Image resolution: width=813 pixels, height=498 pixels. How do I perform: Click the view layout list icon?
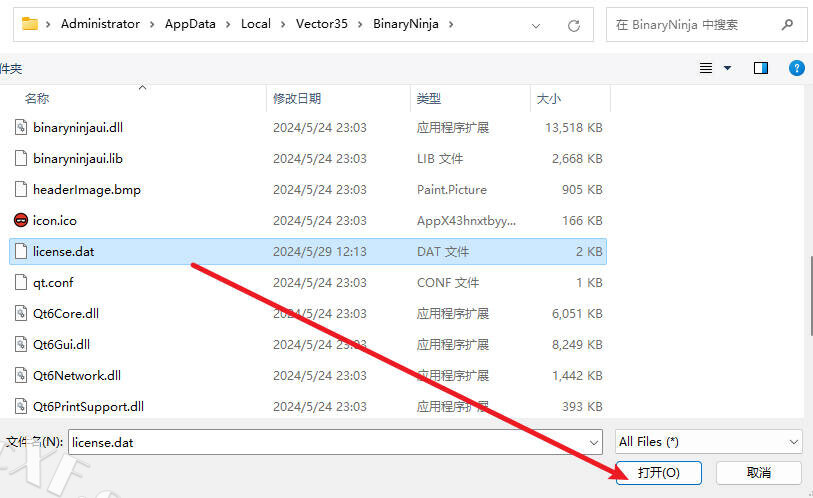point(706,68)
